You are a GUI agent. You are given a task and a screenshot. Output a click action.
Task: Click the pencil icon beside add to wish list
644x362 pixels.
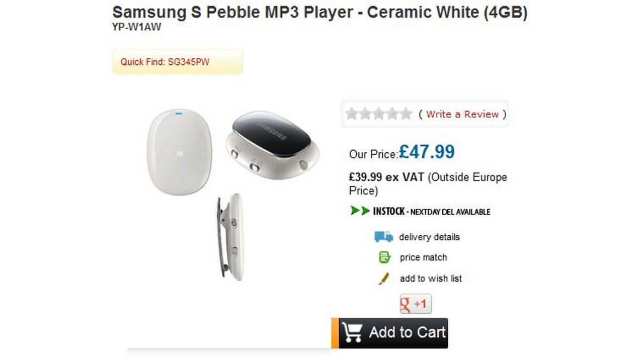[384, 278]
